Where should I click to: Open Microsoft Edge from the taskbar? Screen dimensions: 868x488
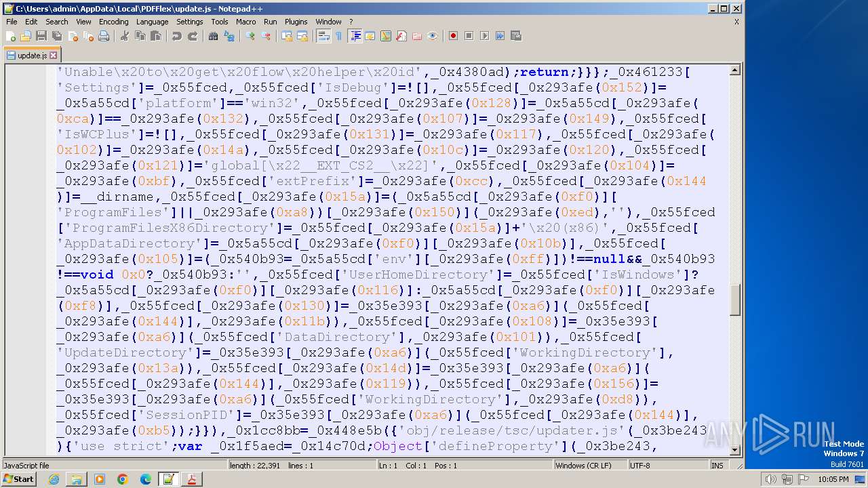coord(146,479)
